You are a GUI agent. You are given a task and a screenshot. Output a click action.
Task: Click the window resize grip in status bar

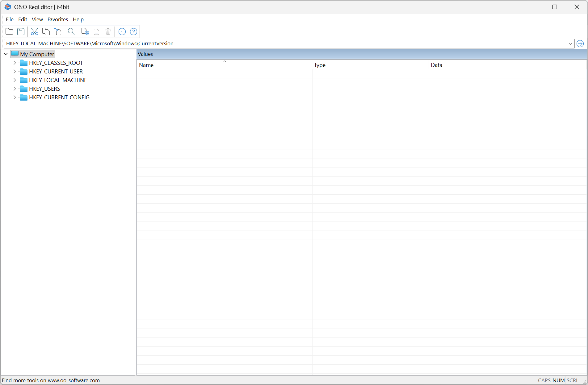point(584,382)
